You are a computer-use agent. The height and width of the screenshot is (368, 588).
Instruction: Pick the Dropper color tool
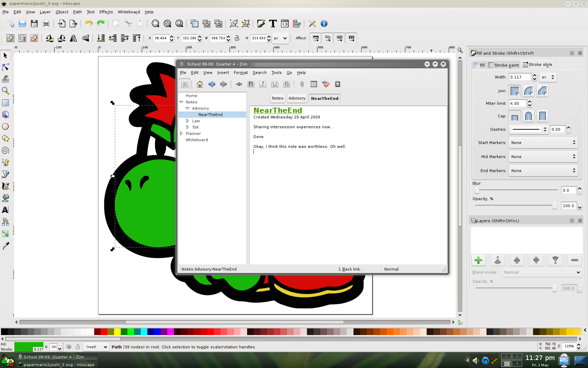pyautogui.click(x=6, y=246)
